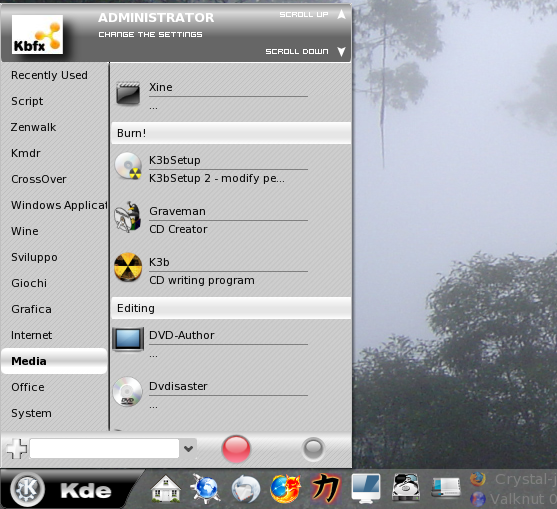
Task: Open the Office category
Action: click(x=28, y=387)
